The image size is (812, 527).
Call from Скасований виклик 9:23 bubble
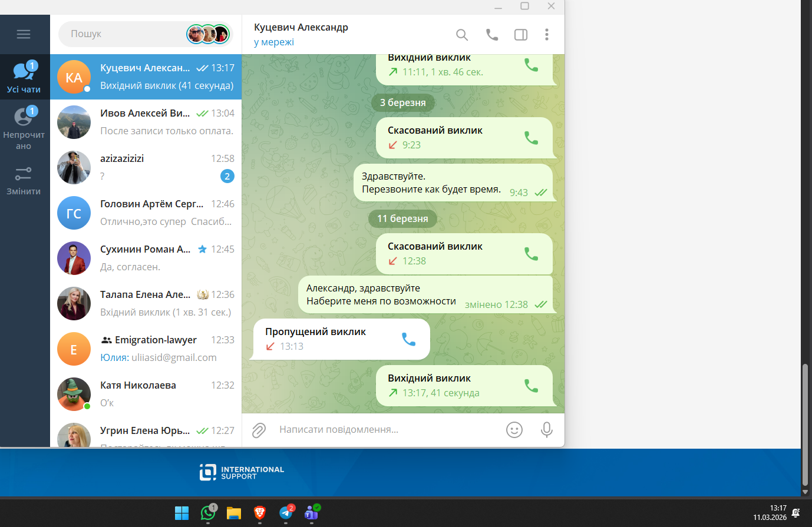click(531, 138)
